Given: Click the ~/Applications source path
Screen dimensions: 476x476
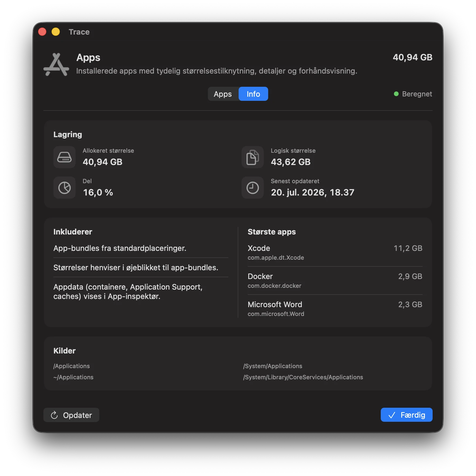Looking at the screenshot, I should (x=73, y=377).
